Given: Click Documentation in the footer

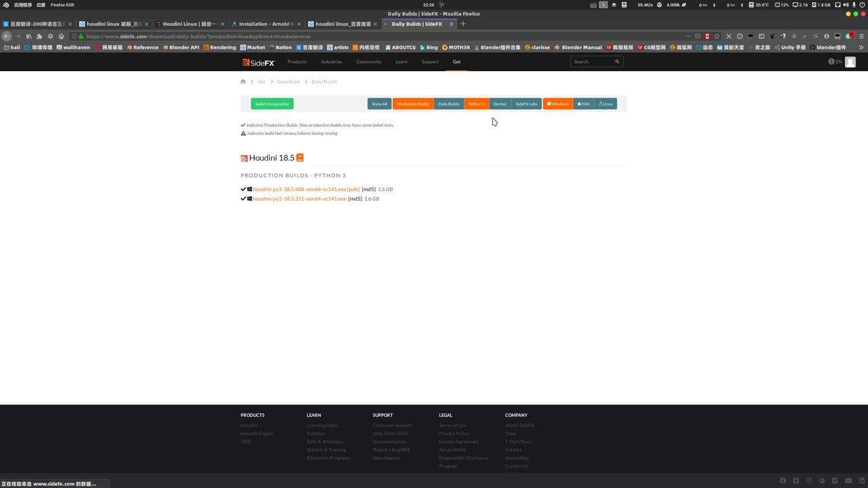Looking at the screenshot, I should coord(389,441).
